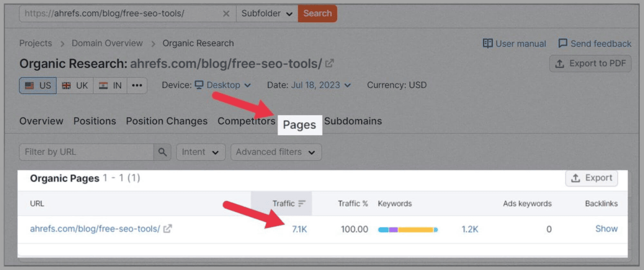The height and width of the screenshot is (270, 644).
Task: Switch database to UK
Action: (75, 85)
